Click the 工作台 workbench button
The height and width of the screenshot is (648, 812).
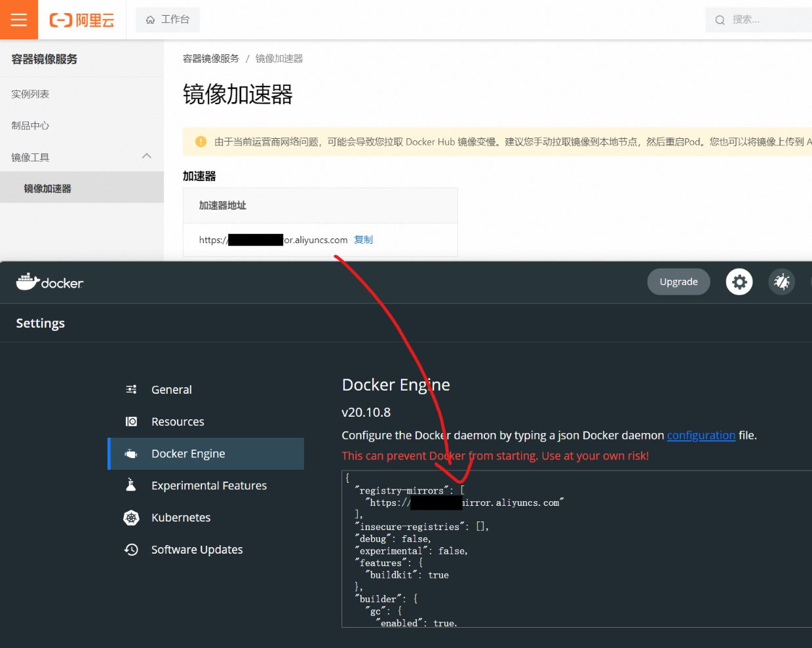(168, 20)
